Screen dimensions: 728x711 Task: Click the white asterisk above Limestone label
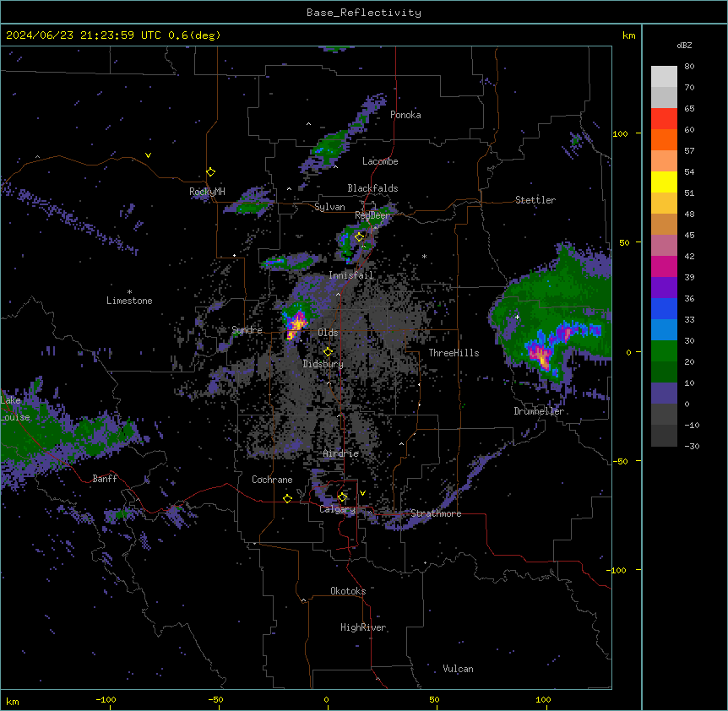pyautogui.click(x=129, y=292)
